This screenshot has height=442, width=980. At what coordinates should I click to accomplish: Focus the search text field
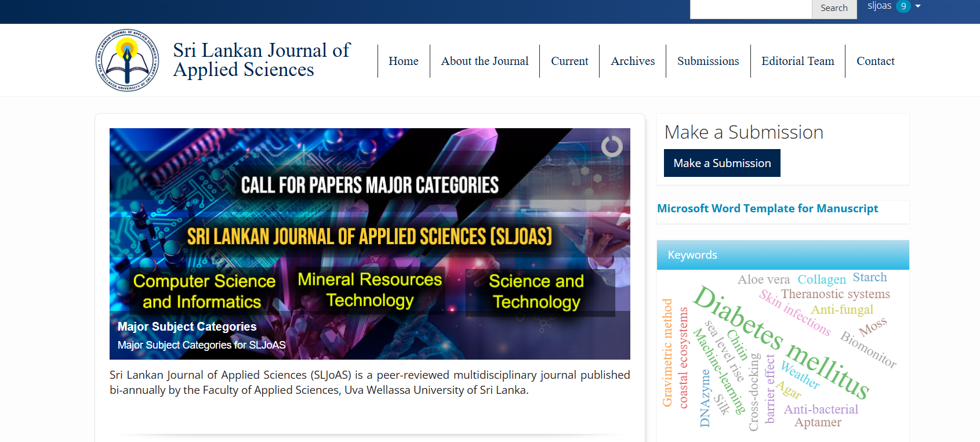click(x=750, y=8)
